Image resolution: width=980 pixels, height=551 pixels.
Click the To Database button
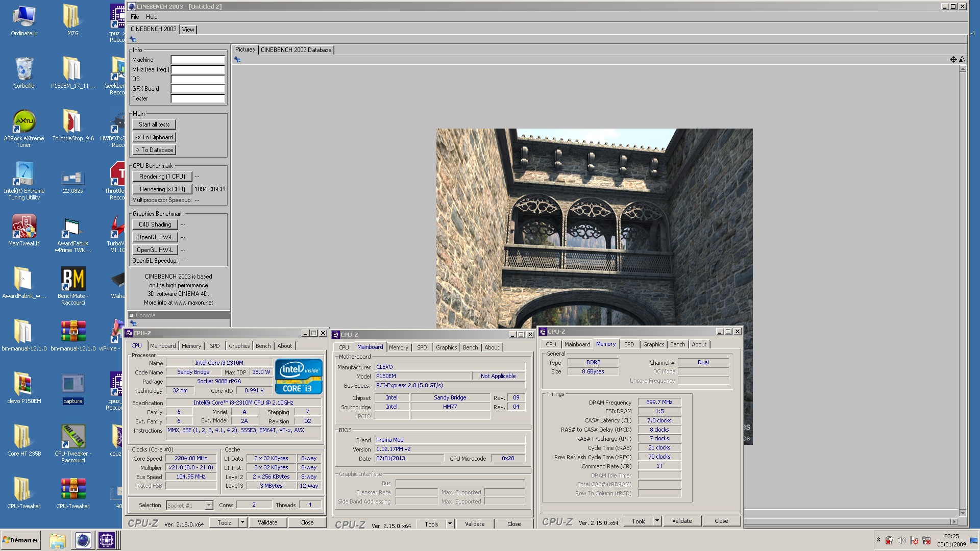click(x=154, y=150)
